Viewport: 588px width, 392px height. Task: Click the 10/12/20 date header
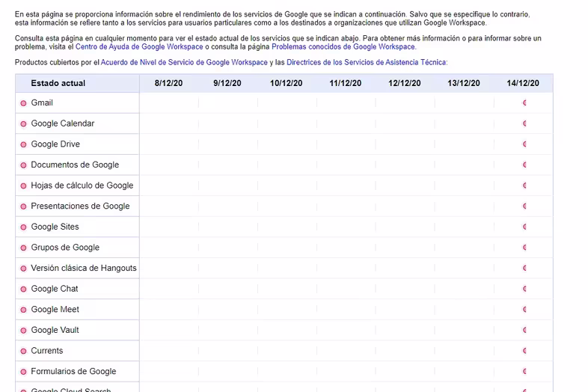point(286,83)
